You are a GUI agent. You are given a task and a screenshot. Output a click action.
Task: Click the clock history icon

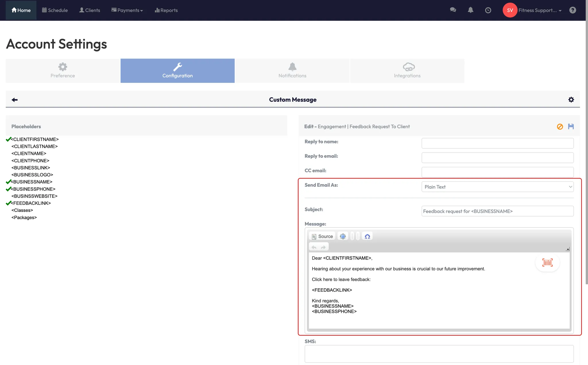488,10
